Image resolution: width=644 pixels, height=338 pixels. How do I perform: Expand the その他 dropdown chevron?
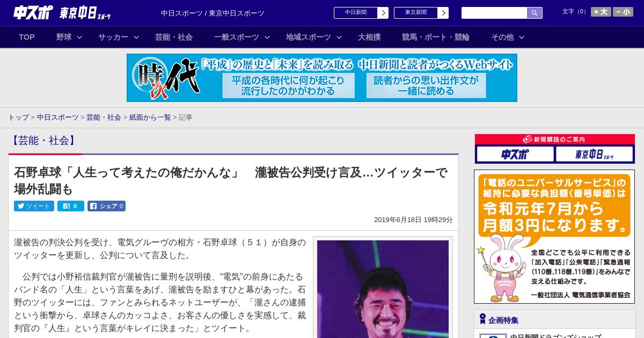(522, 38)
